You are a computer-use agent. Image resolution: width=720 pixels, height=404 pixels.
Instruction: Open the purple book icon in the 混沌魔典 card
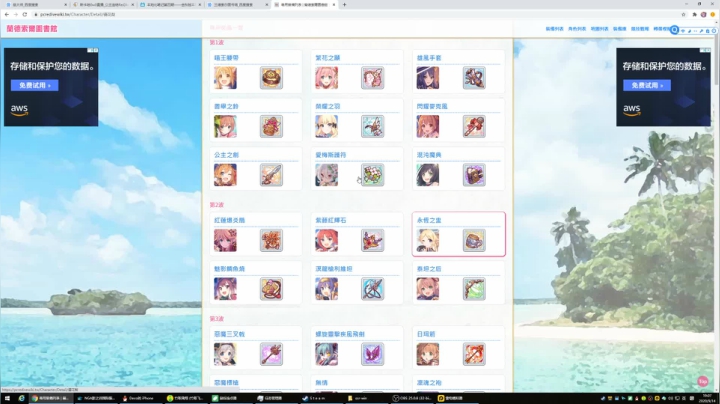474,175
